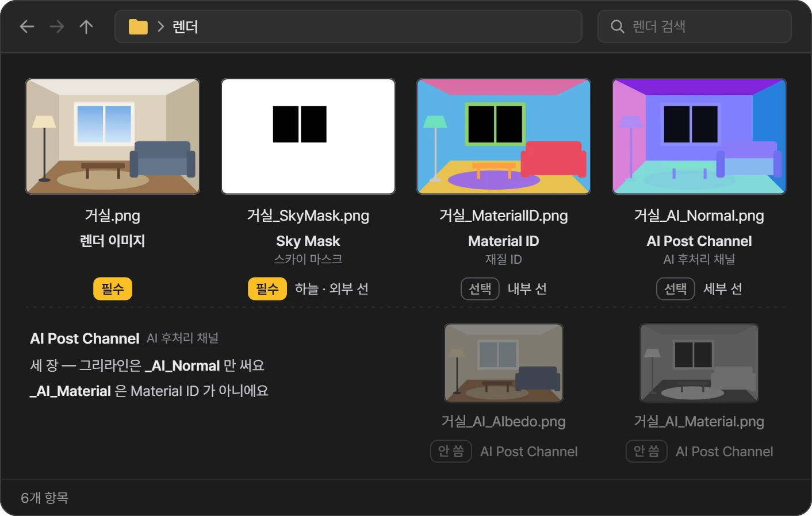This screenshot has height=516, width=812.
Task: Click the 필수 badge beside 하늘 · 외부 선
Action: click(267, 288)
